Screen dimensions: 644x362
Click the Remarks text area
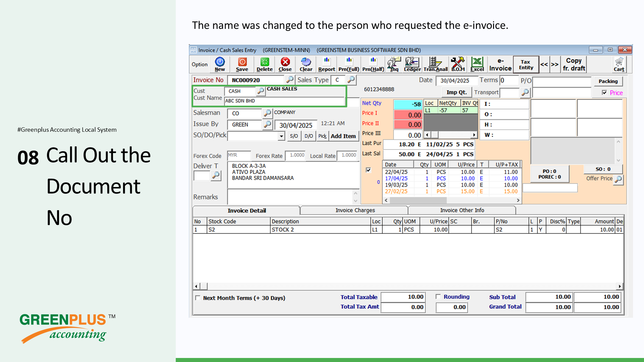(290, 197)
